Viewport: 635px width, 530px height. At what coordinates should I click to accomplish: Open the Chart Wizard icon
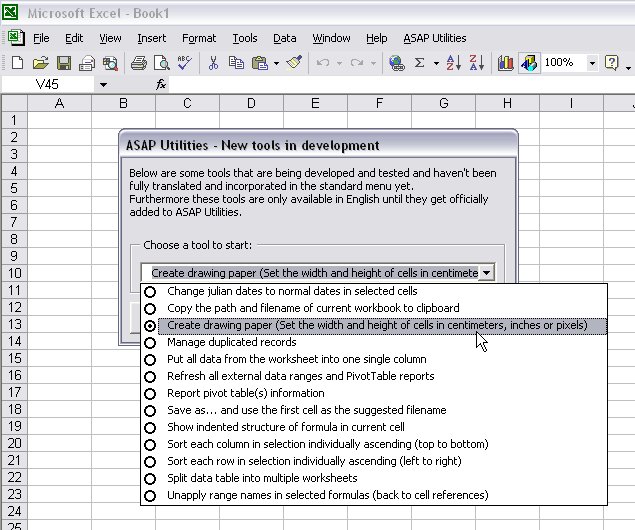(505, 63)
